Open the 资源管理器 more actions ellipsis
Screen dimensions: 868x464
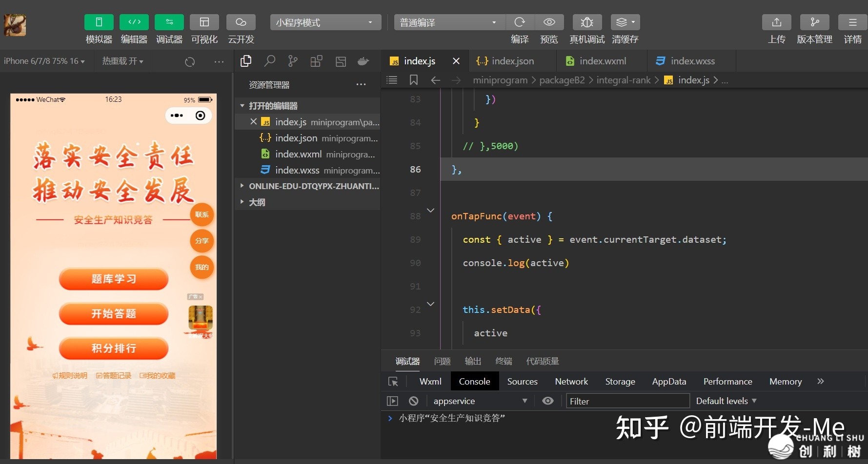pyautogui.click(x=361, y=84)
